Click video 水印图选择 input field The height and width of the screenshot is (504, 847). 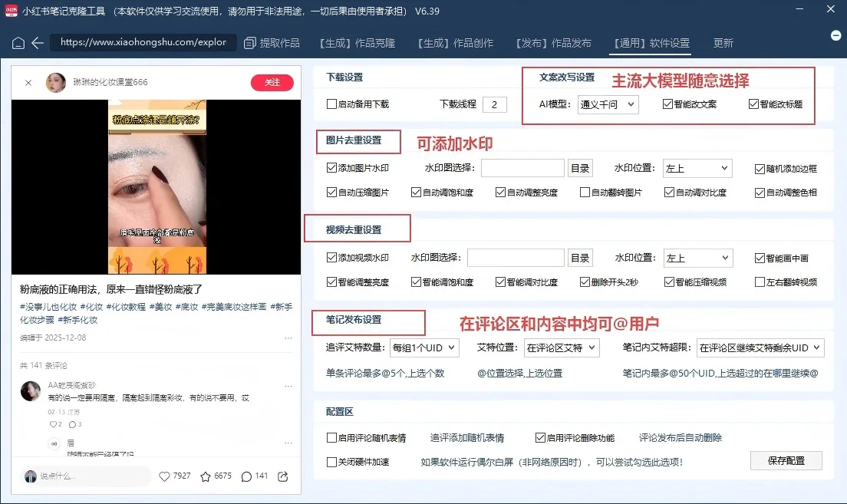(516, 258)
